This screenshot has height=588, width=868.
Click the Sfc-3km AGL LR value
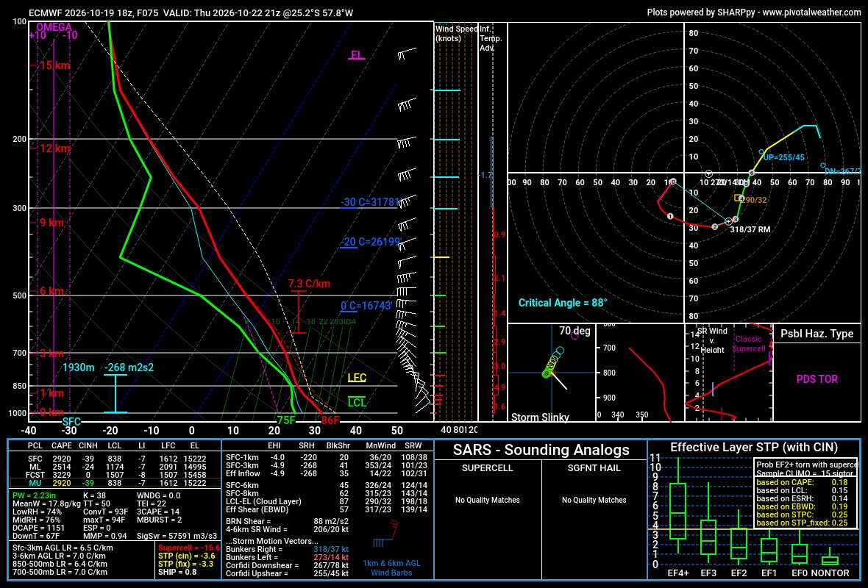pos(63,548)
